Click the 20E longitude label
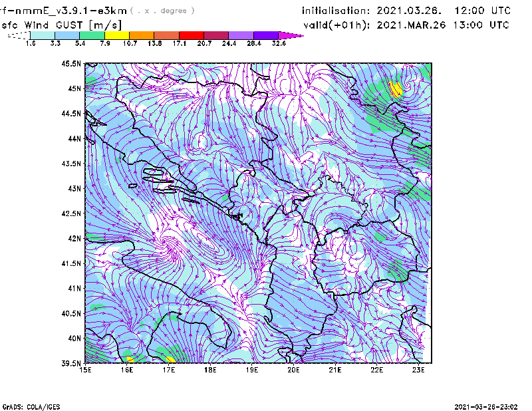532x411 pixels. 293,370
